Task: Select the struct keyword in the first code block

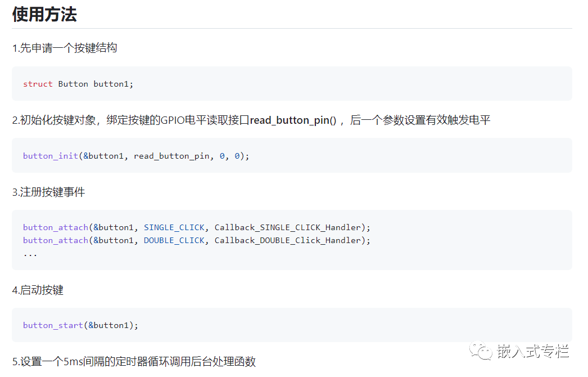Action: pos(37,84)
